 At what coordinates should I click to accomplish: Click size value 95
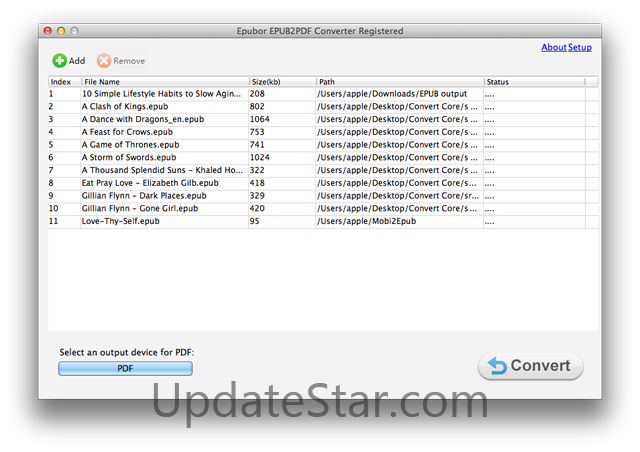(x=254, y=221)
